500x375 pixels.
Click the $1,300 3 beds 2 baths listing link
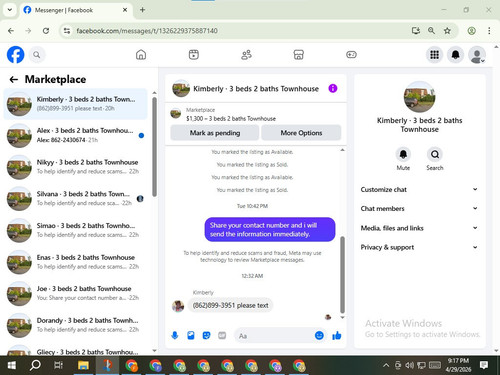(x=231, y=119)
